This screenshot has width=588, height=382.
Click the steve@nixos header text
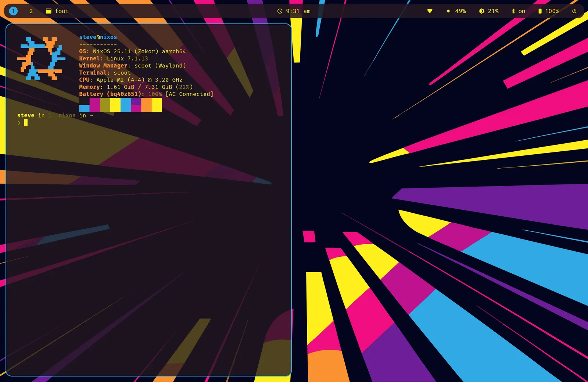point(98,37)
